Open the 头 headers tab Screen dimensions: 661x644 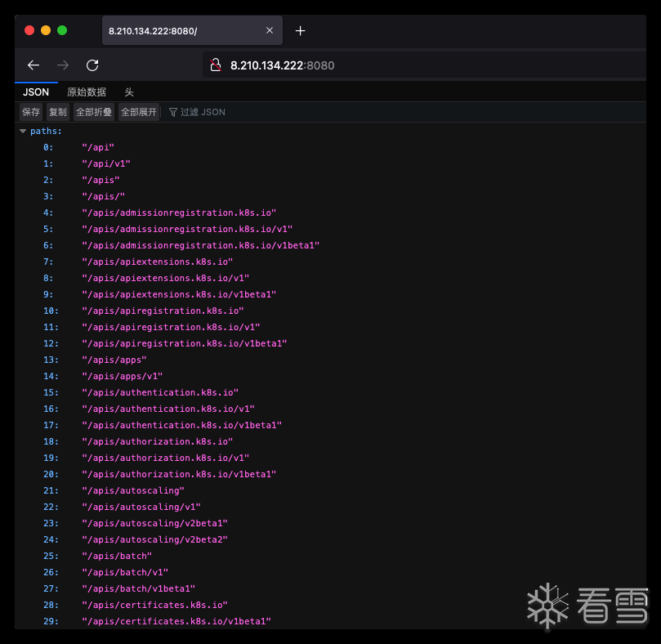[x=129, y=92]
